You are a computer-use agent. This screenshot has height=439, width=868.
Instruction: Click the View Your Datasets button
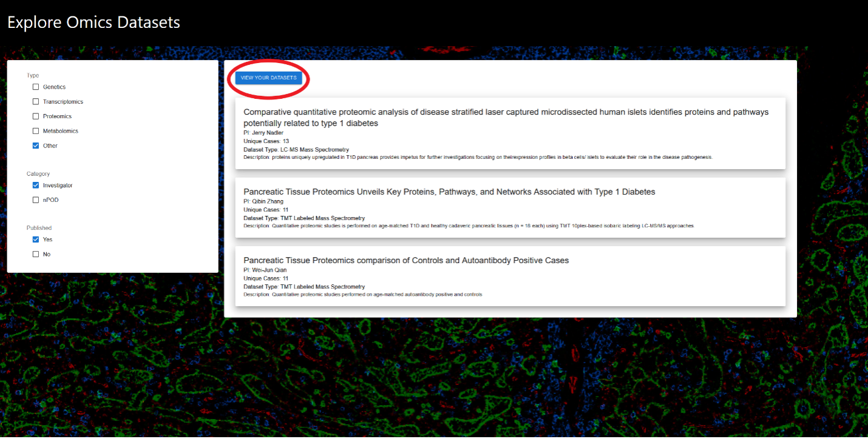pos(268,78)
